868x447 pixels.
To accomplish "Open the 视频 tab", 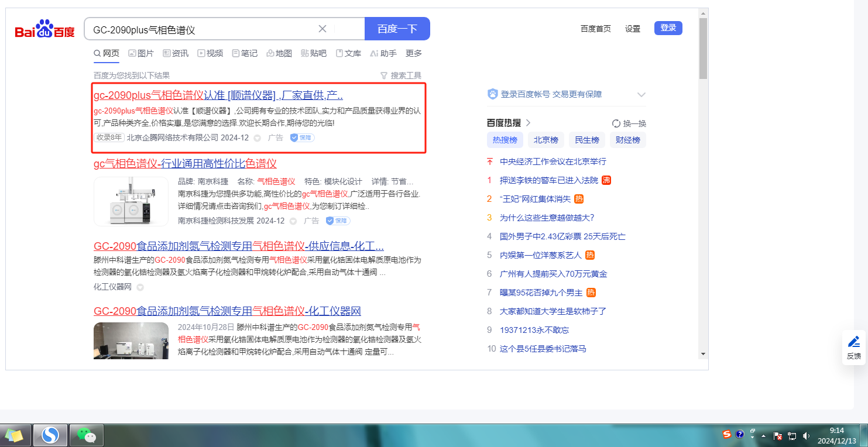I will 210,53.
